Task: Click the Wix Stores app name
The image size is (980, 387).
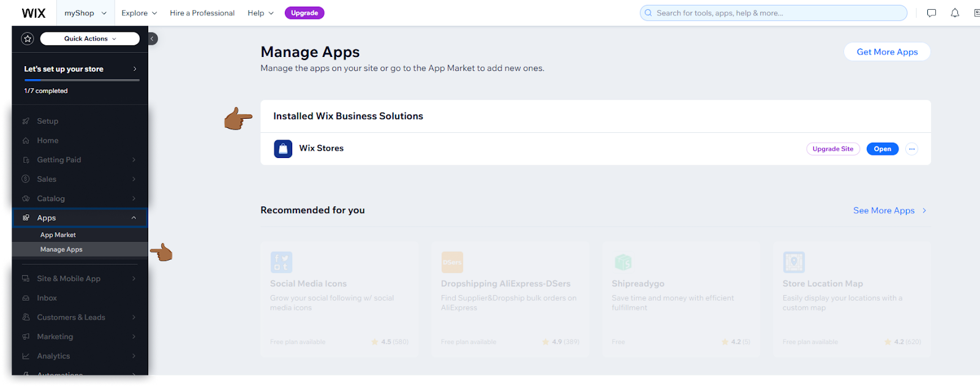Action: (322, 148)
